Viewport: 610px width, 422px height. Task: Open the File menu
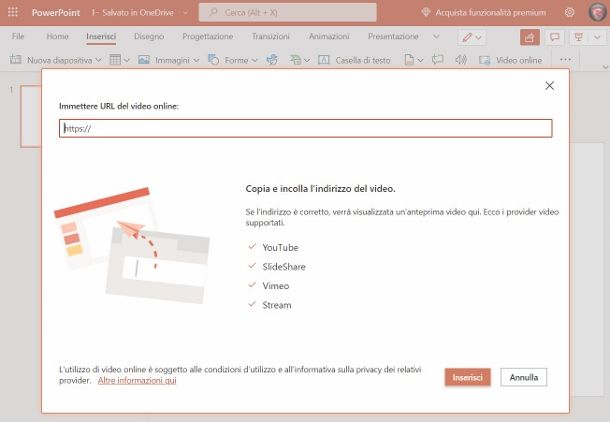(x=18, y=37)
